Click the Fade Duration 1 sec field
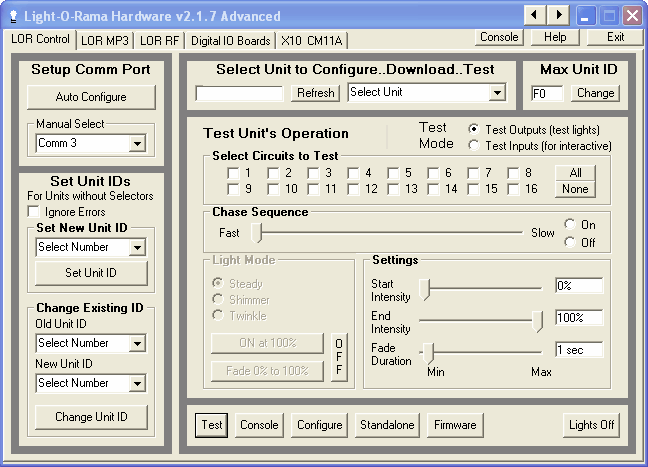 [579, 350]
